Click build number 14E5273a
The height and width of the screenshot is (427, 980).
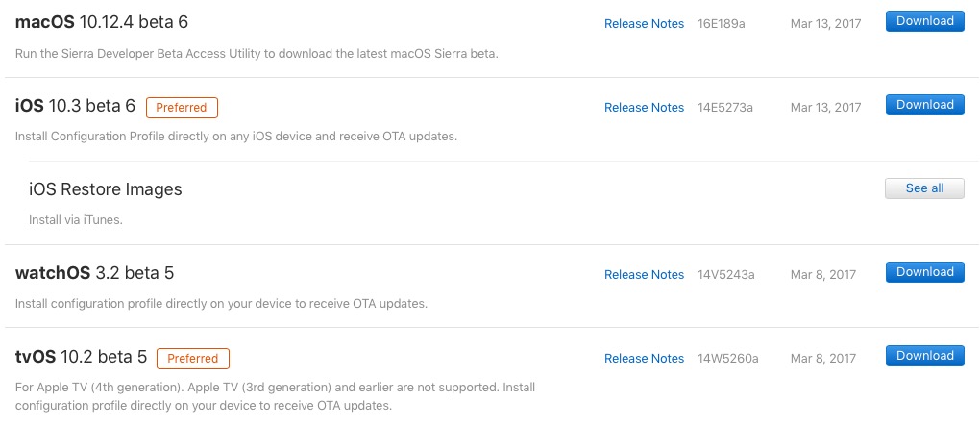(x=725, y=108)
